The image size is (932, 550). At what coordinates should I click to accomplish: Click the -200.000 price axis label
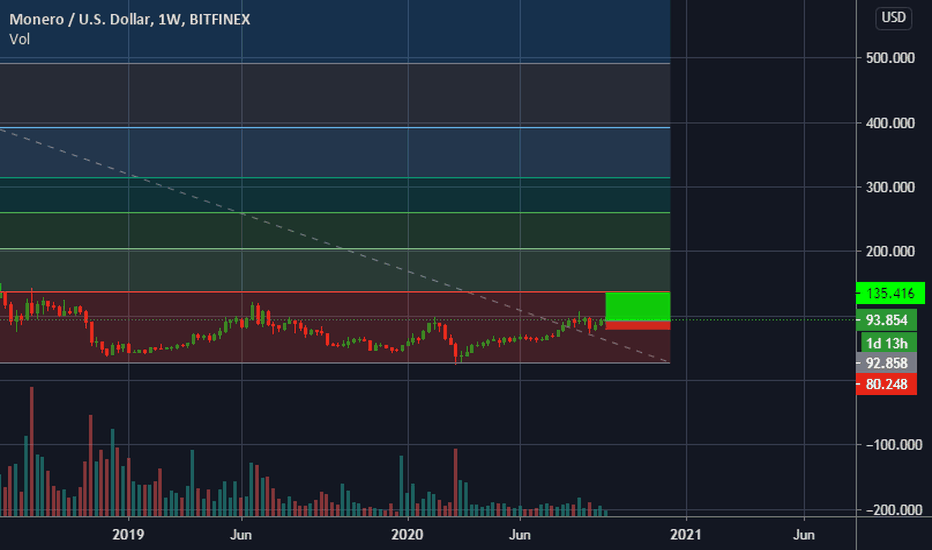893,510
